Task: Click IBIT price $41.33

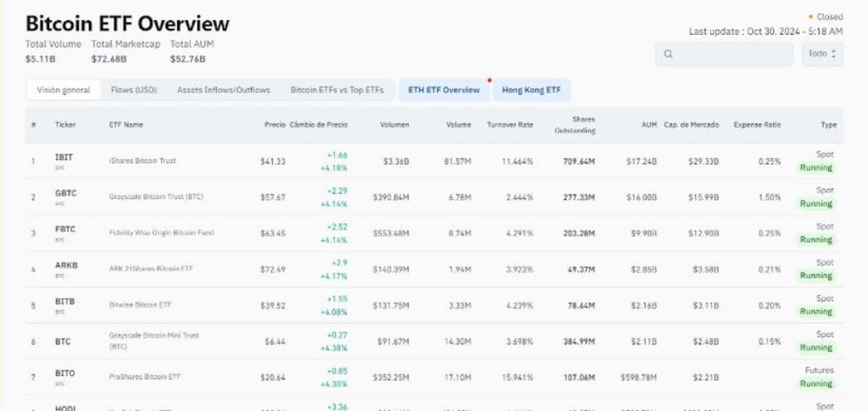Action: pos(273,162)
